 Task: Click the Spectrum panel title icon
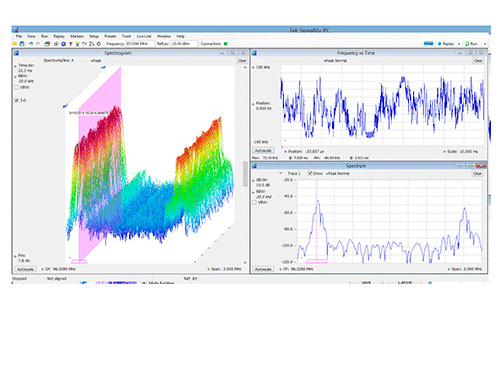pyautogui.click(x=255, y=166)
